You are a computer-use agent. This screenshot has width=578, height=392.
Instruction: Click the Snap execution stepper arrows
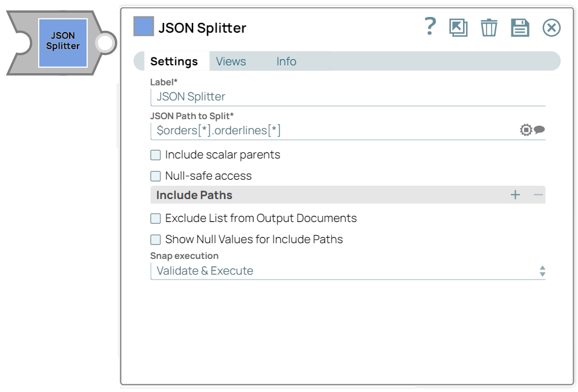click(x=543, y=270)
